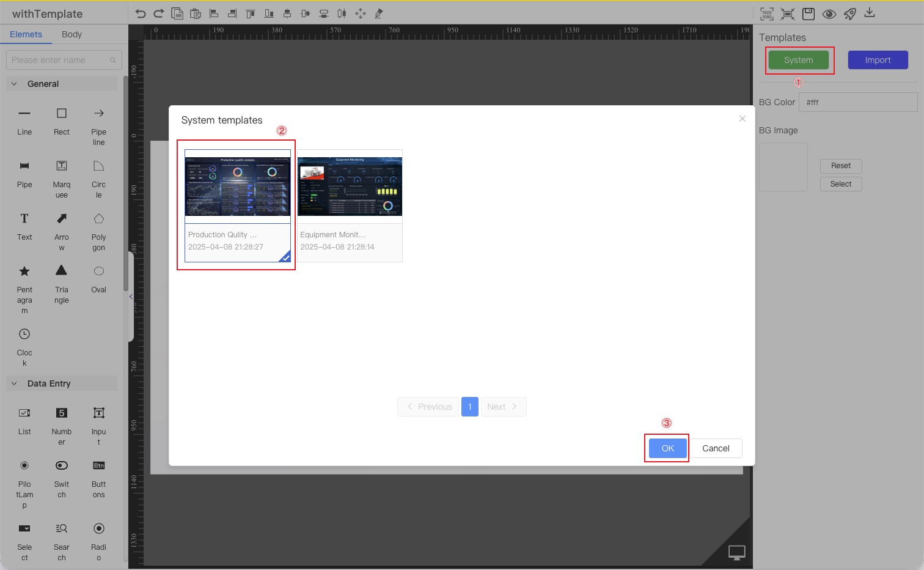Click the rocket publish icon
The image size is (924, 570).
point(850,13)
